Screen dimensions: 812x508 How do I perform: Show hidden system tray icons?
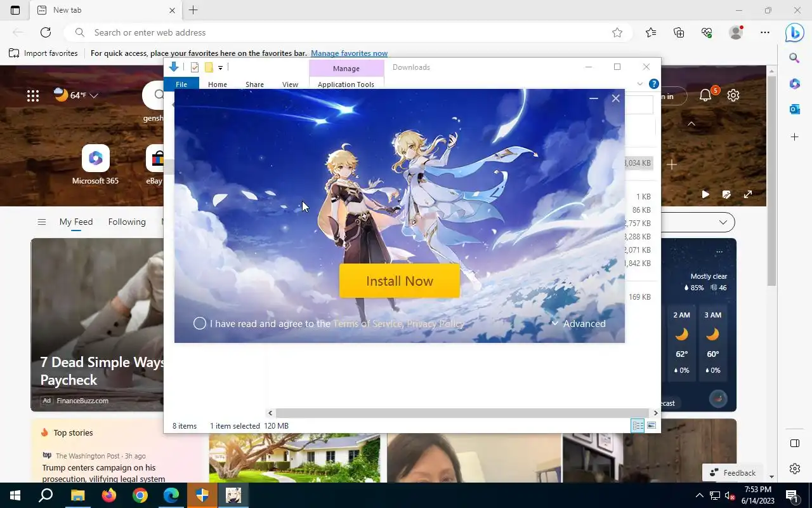pos(699,495)
